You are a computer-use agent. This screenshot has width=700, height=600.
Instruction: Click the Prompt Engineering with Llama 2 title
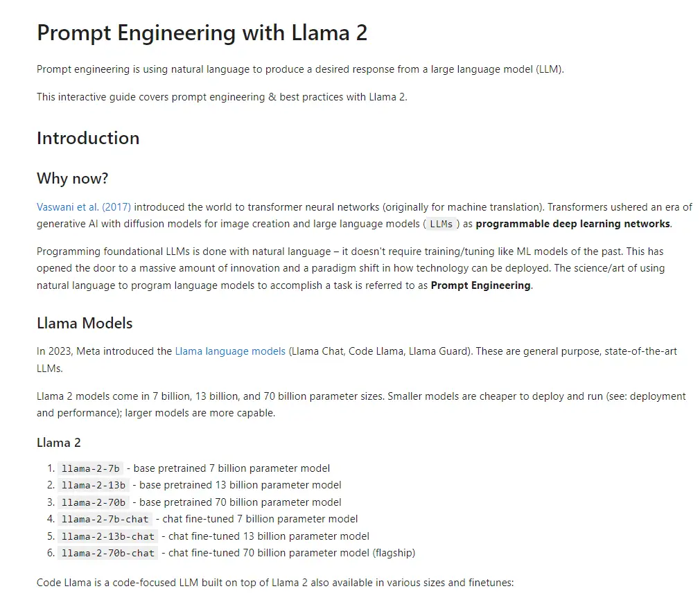pyautogui.click(x=202, y=33)
